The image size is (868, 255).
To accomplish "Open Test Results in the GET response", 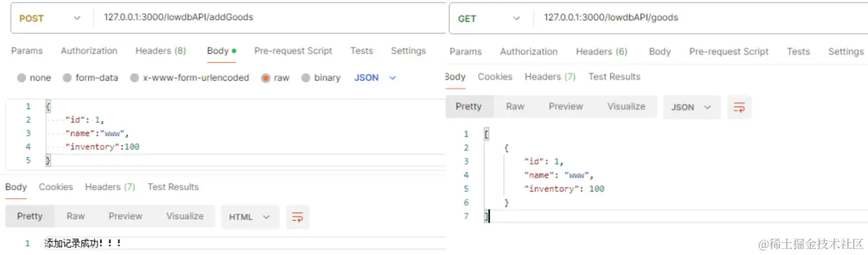I will (x=615, y=77).
